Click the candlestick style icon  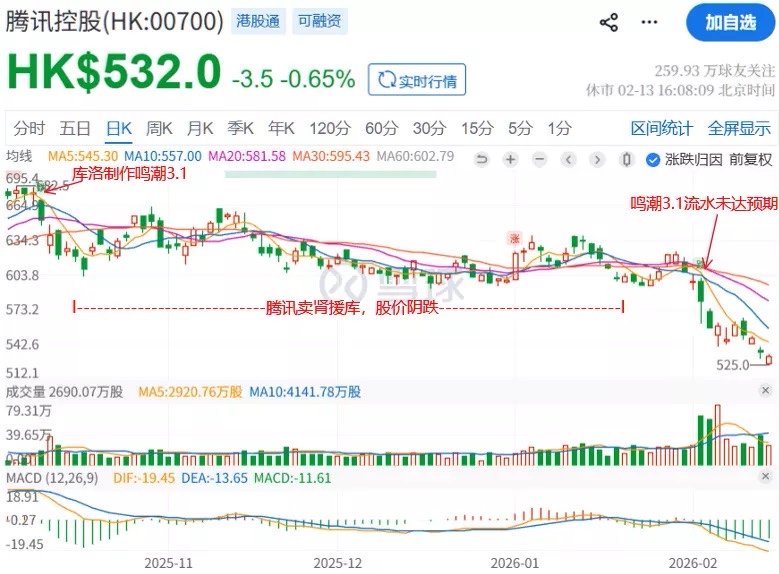click(627, 158)
